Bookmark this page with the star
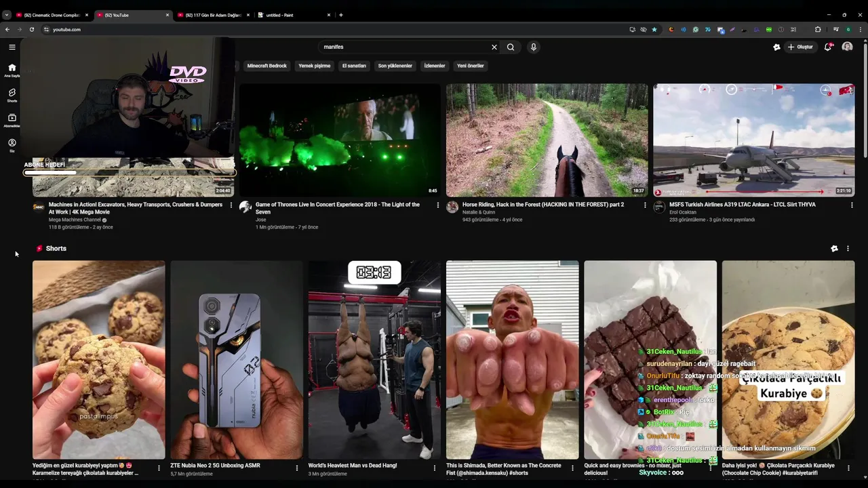The image size is (868, 488). [x=654, y=29]
